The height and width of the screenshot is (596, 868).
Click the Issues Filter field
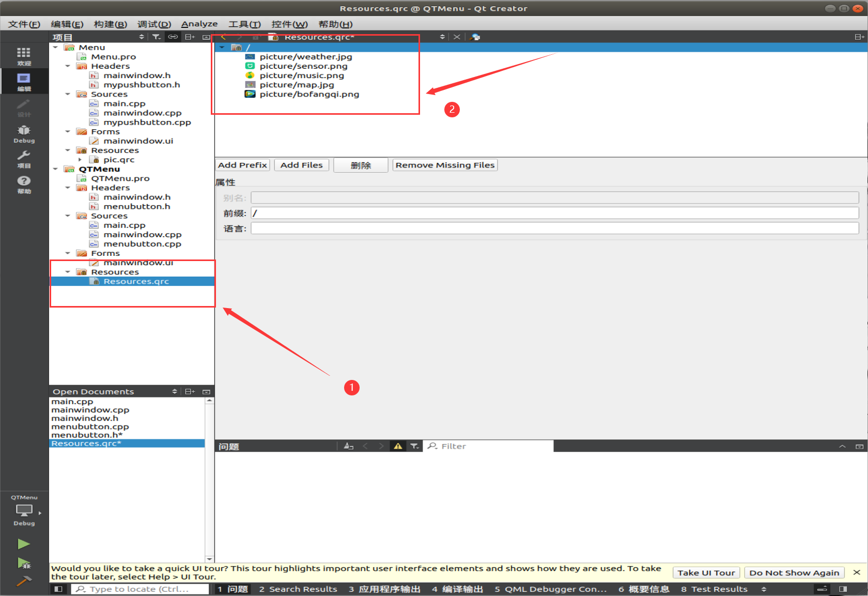tap(488, 446)
